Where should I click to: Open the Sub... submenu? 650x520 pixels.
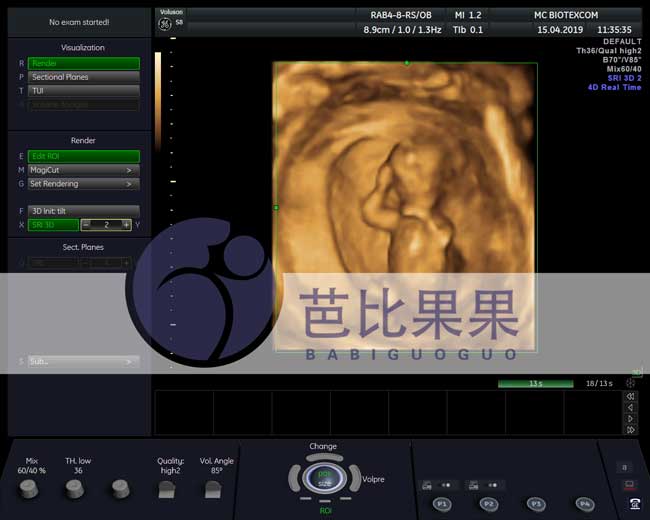tap(84, 362)
